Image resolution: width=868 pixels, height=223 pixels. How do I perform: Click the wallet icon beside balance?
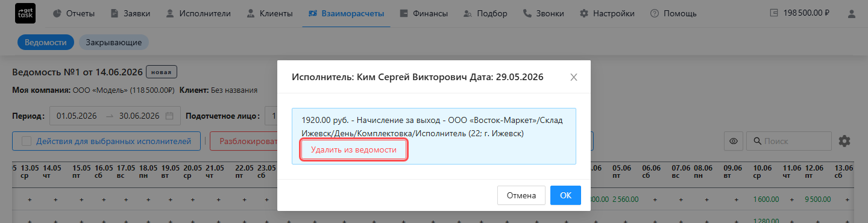[775, 13]
